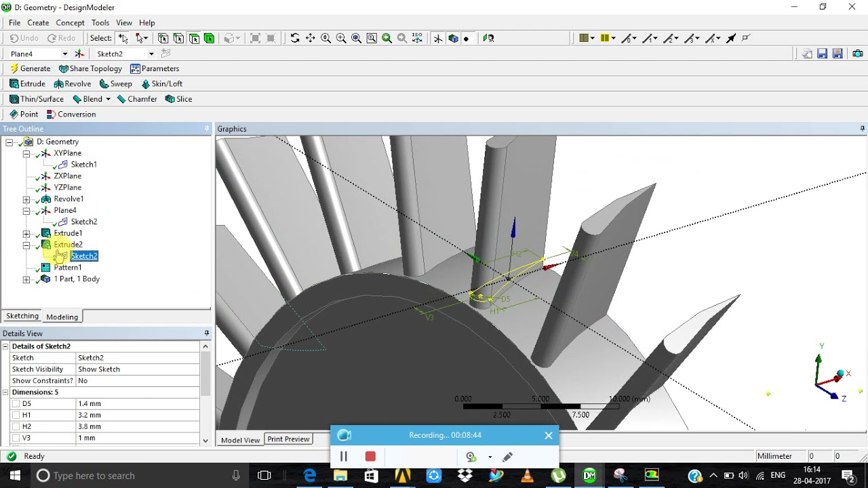This screenshot has height=488, width=868.
Task: Expand the 1 Part, 1 Body node
Action: tap(26, 279)
